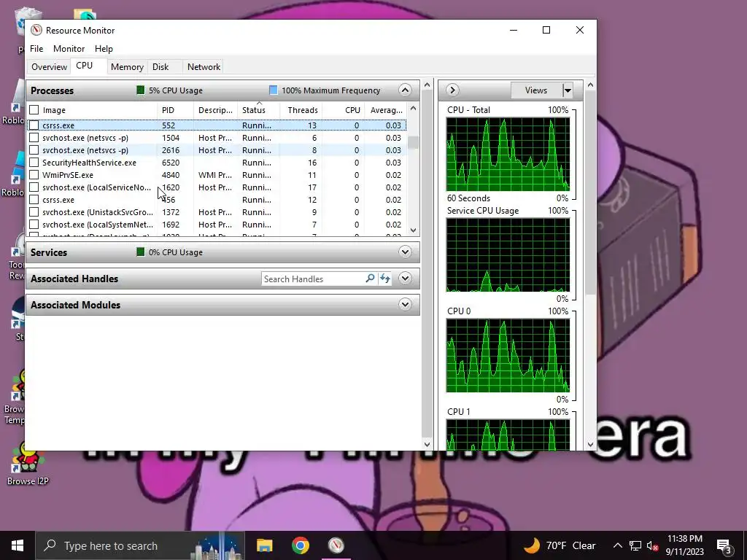The height and width of the screenshot is (560, 747).
Task: Open the weather widget showing 70°F Clear
Action: (560, 545)
